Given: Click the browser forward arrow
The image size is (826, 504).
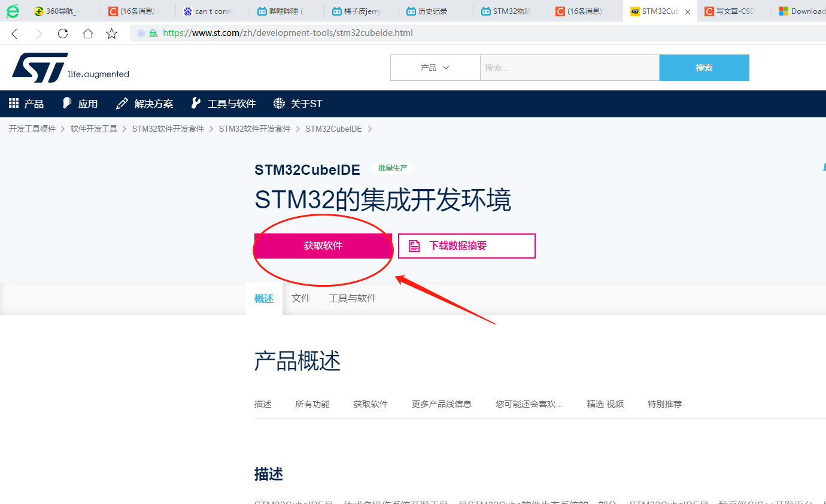Looking at the screenshot, I should [39, 34].
